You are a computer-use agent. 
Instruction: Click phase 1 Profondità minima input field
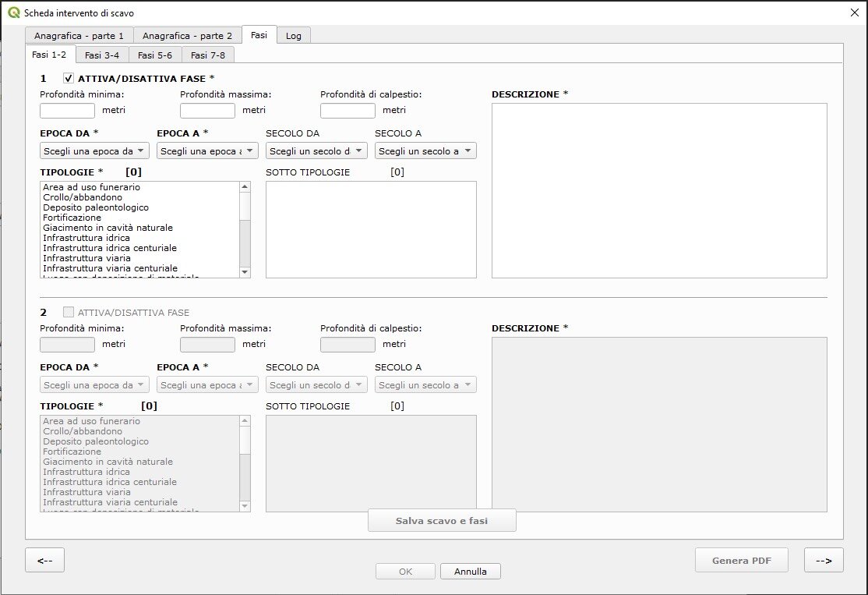(68, 111)
